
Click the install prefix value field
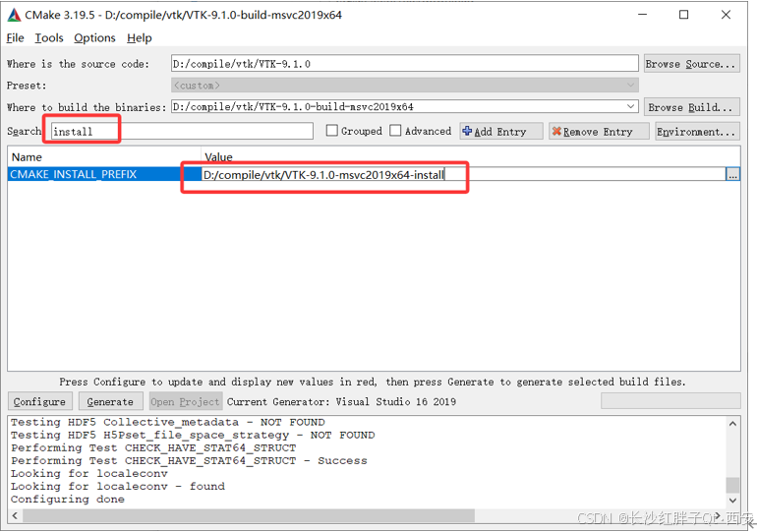463,174
